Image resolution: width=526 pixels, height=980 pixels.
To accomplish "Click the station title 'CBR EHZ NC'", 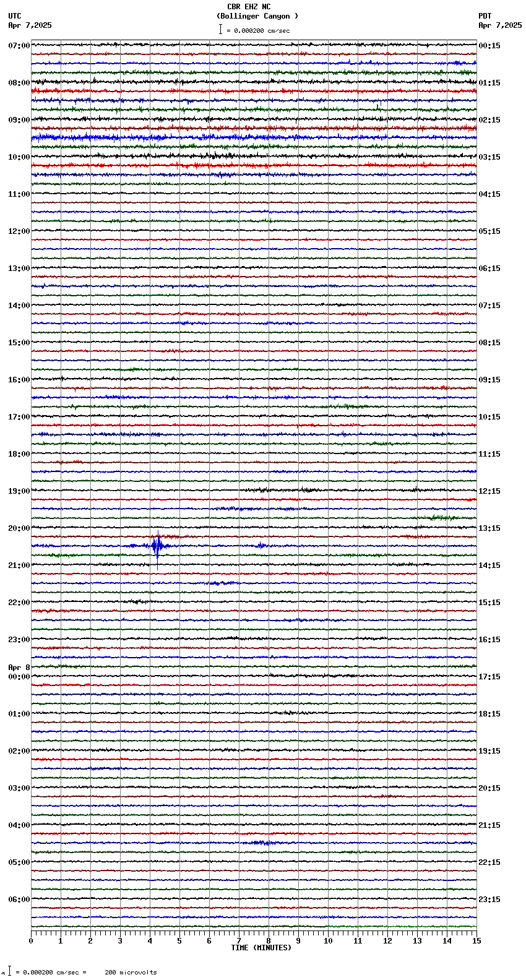I will pos(249,7).
